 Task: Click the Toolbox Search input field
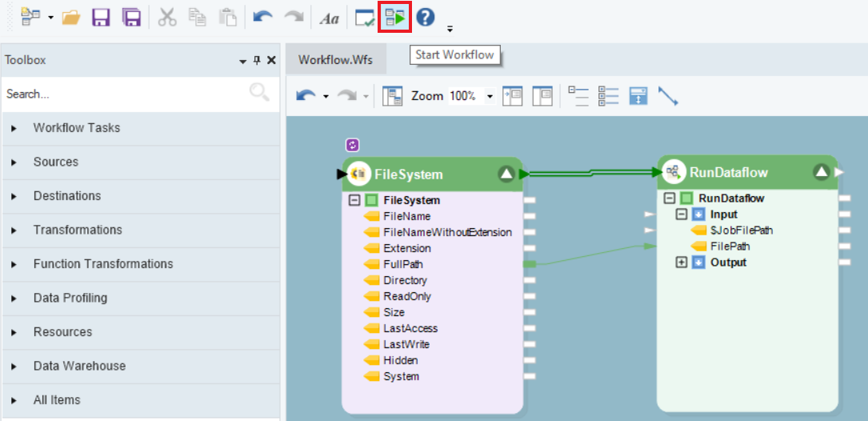(x=124, y=94)
